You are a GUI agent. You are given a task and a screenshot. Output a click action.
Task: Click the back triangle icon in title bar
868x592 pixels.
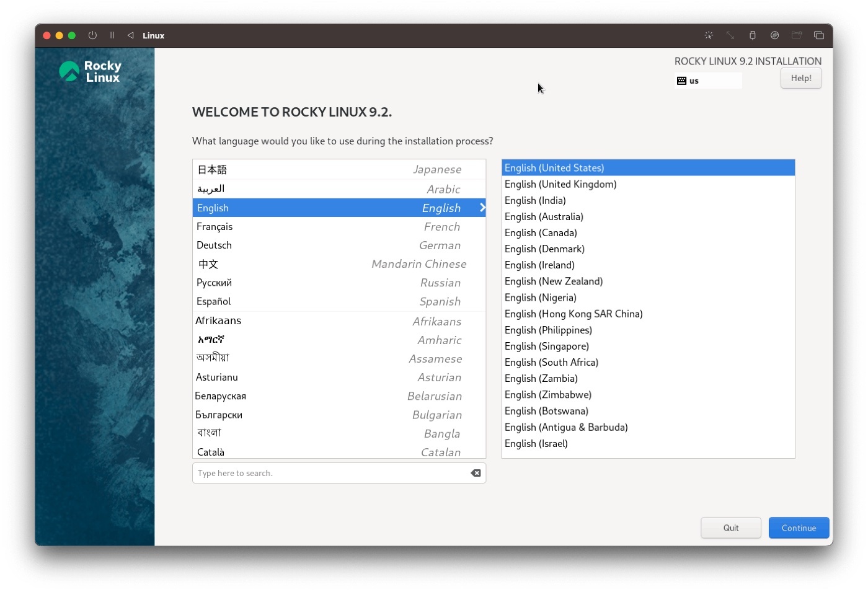coord(130,35)
